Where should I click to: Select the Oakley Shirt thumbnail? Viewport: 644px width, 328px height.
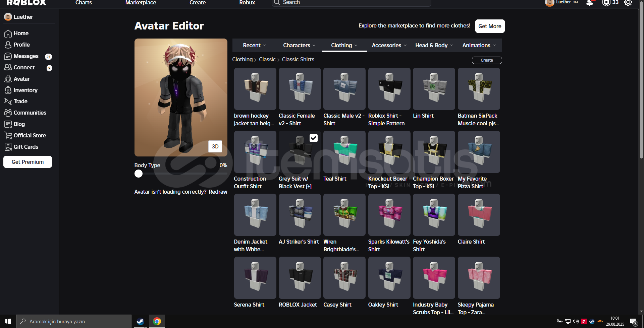(389, 278)
